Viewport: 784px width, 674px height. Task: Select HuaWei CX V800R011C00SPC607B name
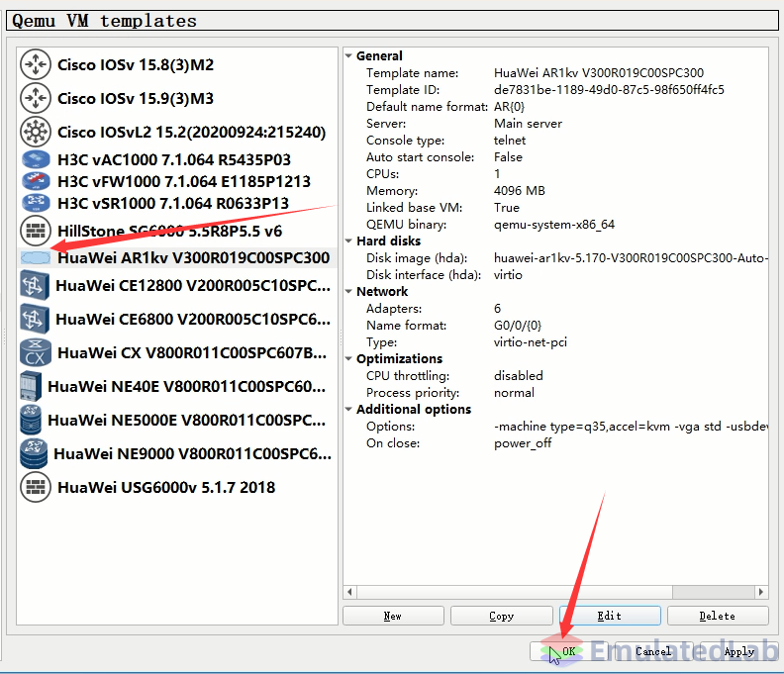tap(192, 352)
